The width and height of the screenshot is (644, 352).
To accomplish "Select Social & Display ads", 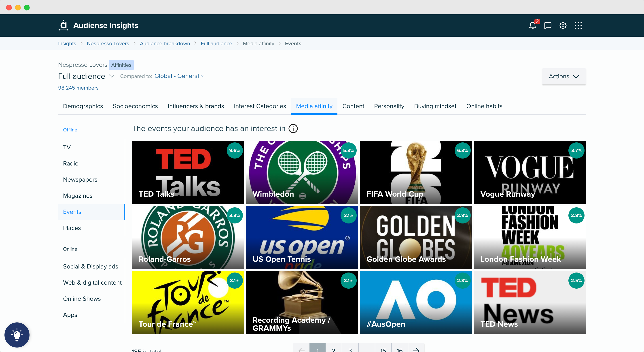I will pyautogui.click(x=91, y=266).
